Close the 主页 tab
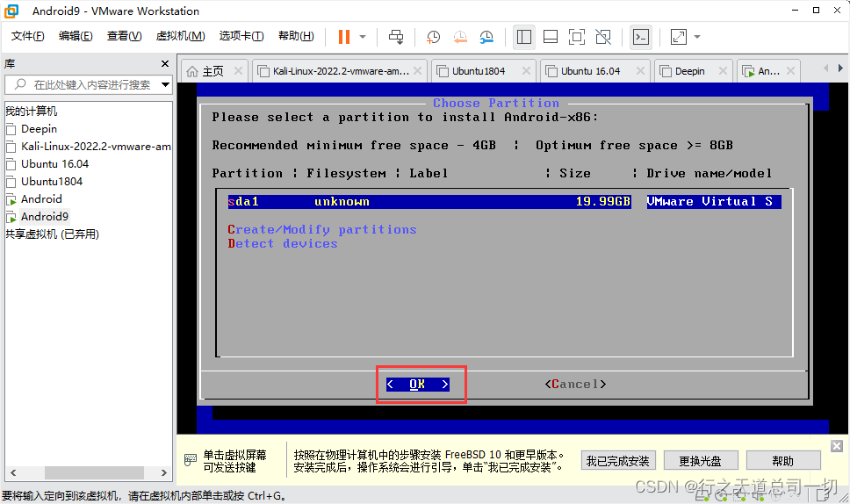The height and width of the screenshot is (504, 850). pos(238,70)
